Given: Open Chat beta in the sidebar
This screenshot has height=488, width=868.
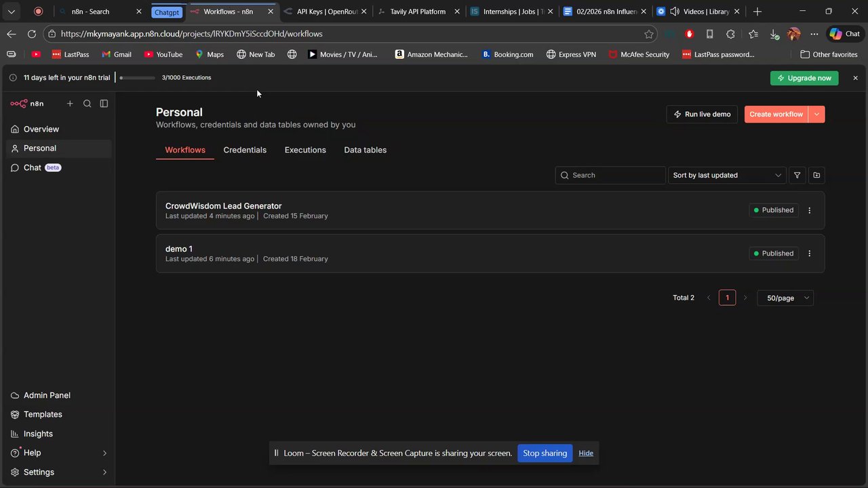Looking at the screenshot, I should tap(58, 167).
